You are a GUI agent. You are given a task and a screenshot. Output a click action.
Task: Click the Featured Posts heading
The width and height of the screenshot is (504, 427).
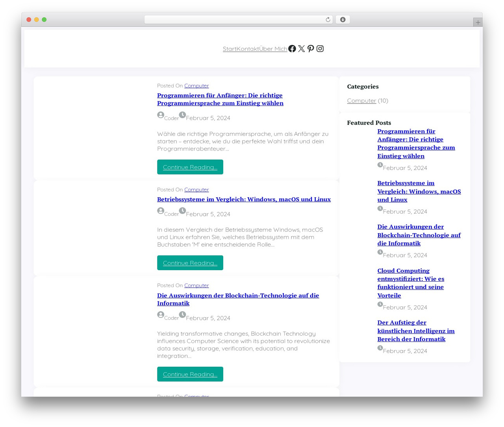pyautogui.click(x=369, y=123)
